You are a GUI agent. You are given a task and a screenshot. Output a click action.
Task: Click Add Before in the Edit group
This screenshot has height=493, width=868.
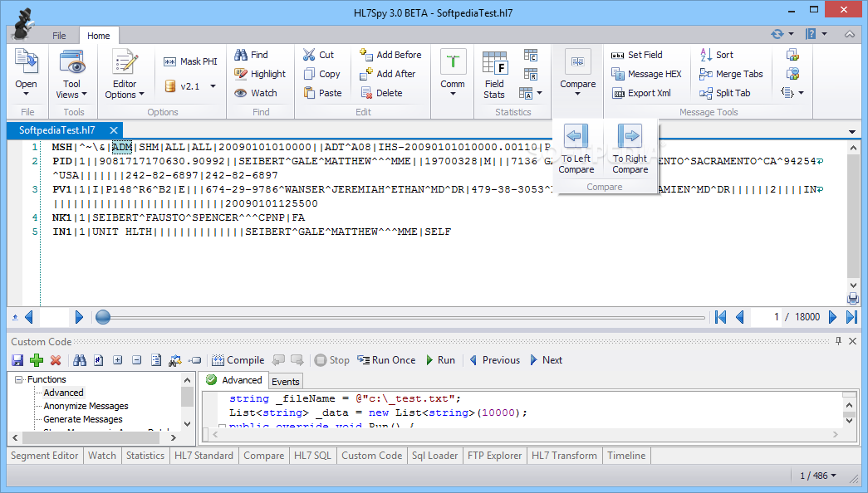[390, 55]
